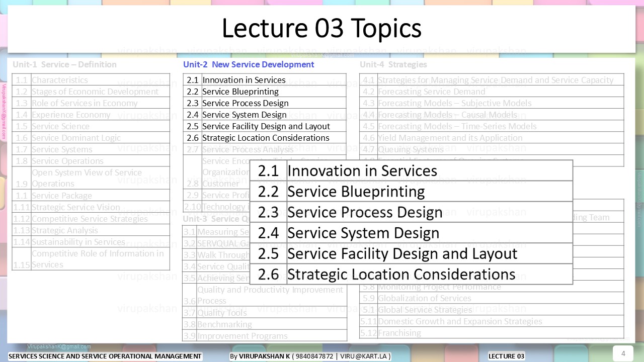Select the "Unit-4 Strategies" heading
The height and width of the screenshot is (362, 644).
pyautogui.click(x=393, y=64)
